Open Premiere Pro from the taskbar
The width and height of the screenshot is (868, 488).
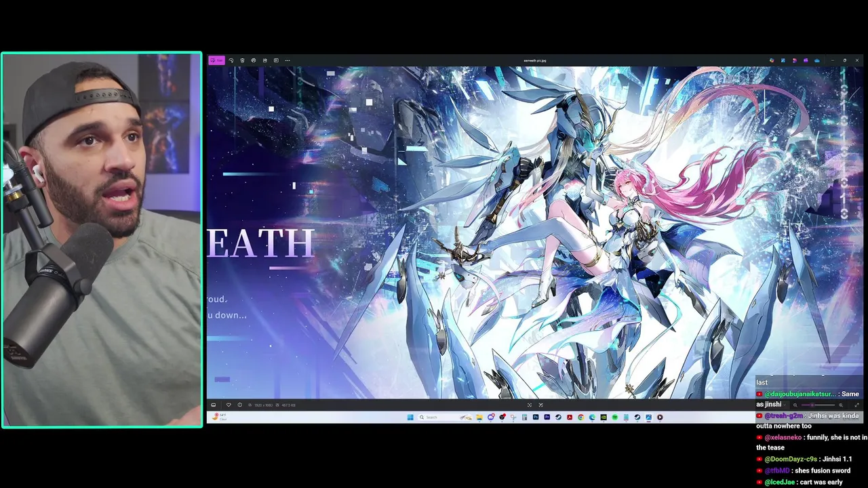coord(547,418)
